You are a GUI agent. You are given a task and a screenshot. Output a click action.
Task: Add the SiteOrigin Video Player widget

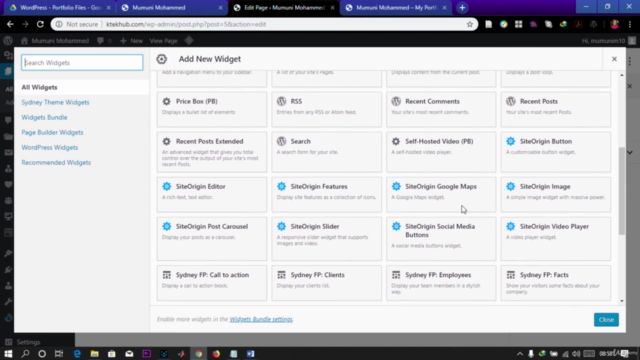pos(556,239)
